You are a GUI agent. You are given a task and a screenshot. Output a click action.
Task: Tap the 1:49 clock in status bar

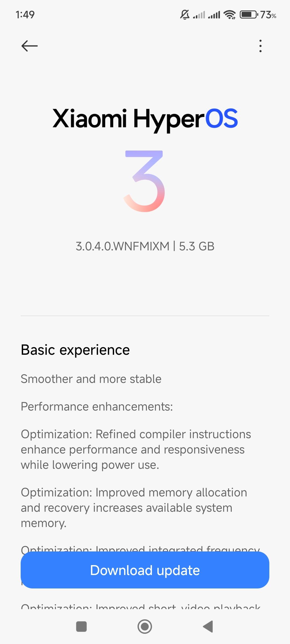[25, 14]
